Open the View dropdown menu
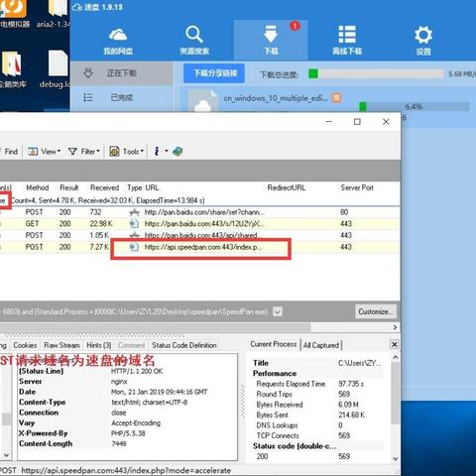476x476 pixels. (x=45, y=152)
